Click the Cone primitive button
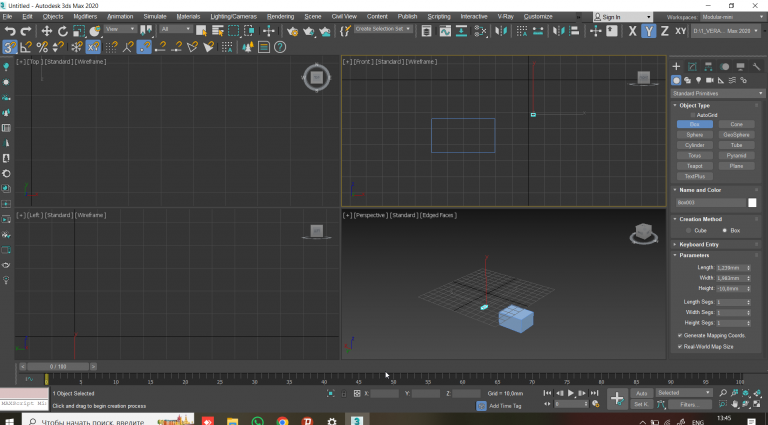This screenshot has width=768, height=425. coord(736,124)
